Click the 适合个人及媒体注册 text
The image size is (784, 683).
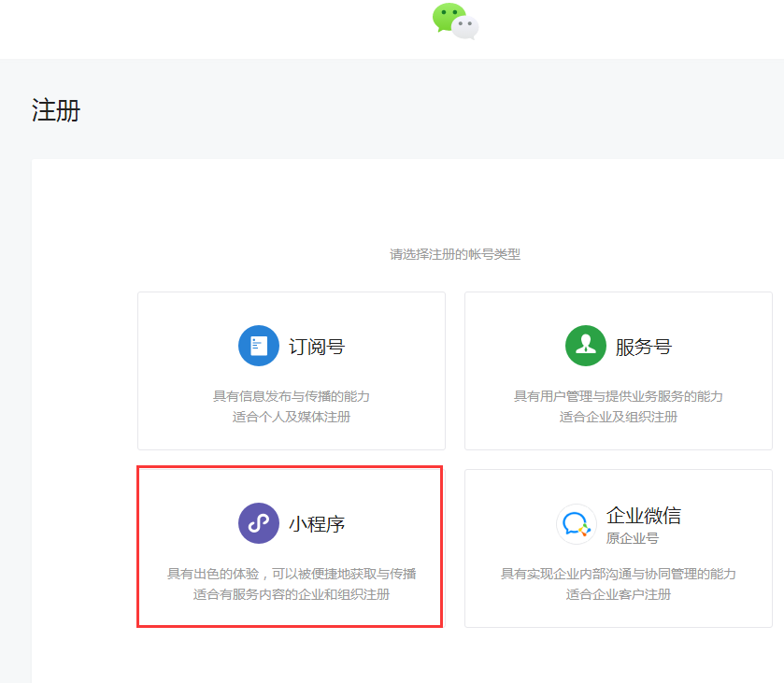[x=292, y=417]
